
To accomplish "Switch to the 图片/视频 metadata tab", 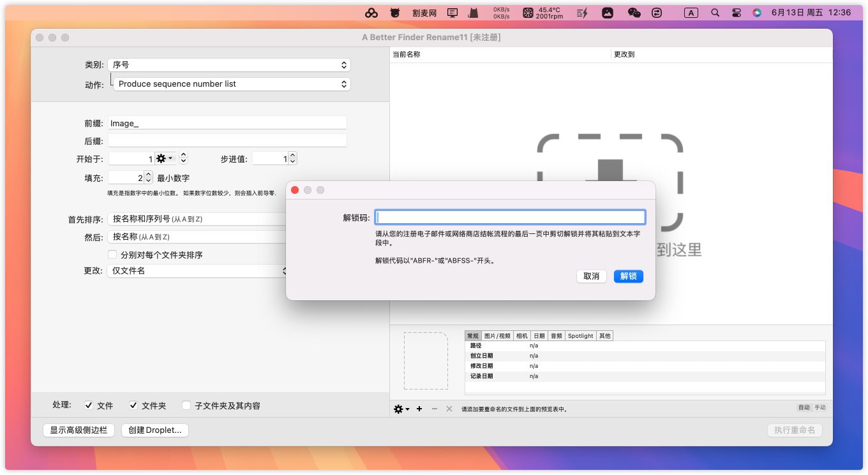I will click(497, 335).
